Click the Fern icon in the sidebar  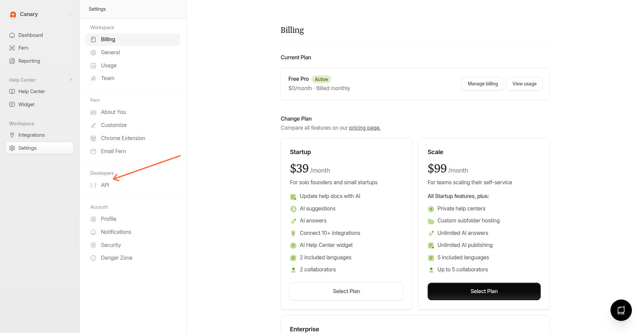point(12,48)
